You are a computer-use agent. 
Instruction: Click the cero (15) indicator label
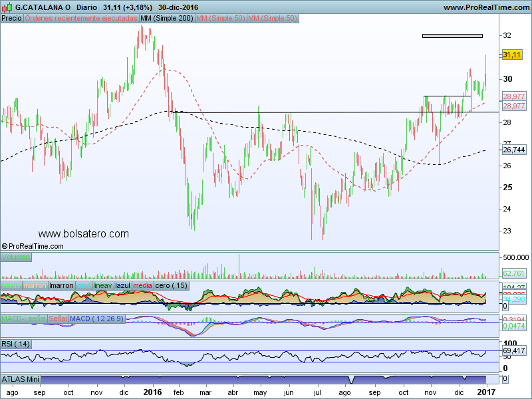(172, 285)
